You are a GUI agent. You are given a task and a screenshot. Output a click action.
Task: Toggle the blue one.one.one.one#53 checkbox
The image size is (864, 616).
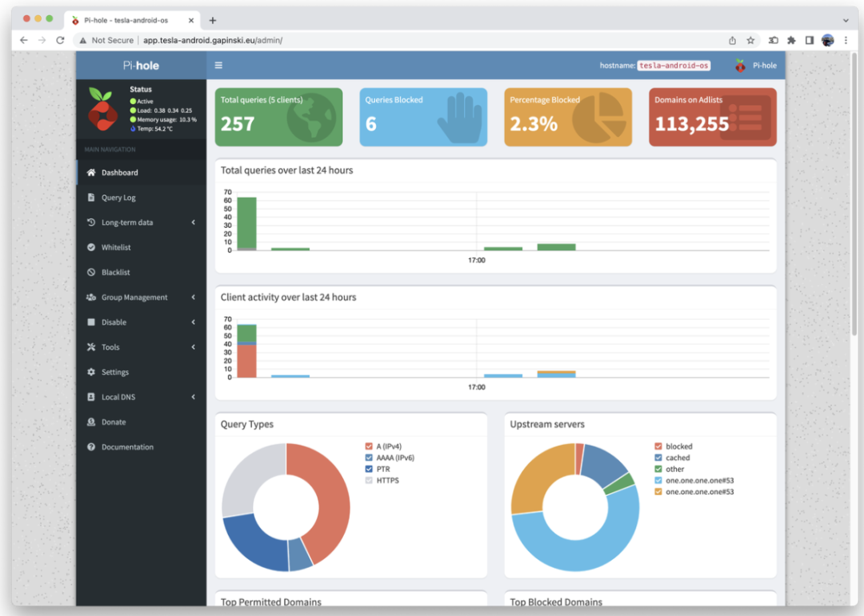658,481
